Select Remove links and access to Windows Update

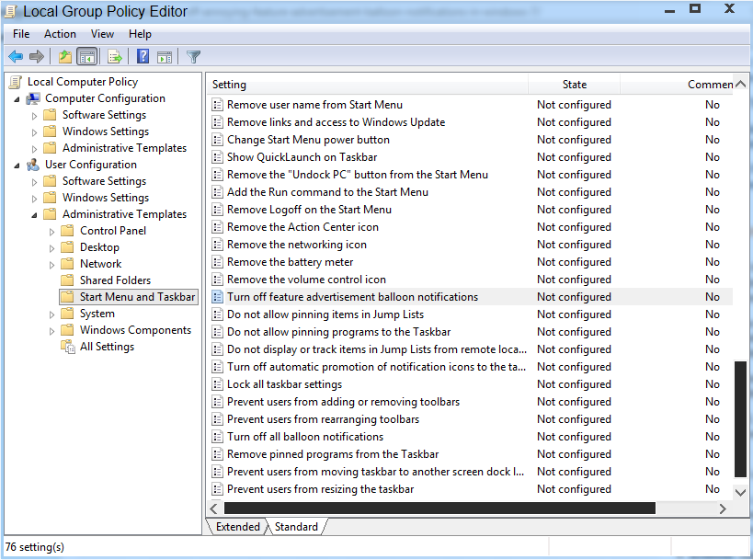point(337,122)
